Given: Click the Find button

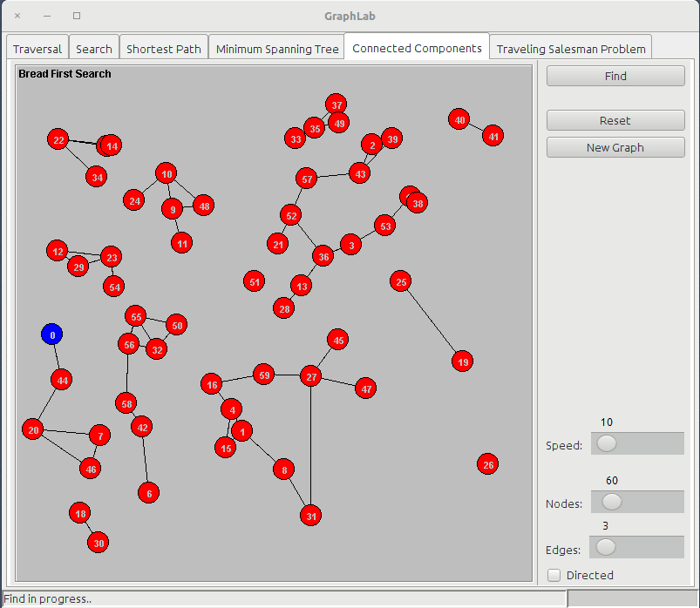Looking at the screenshot, I should click(615, 76).
